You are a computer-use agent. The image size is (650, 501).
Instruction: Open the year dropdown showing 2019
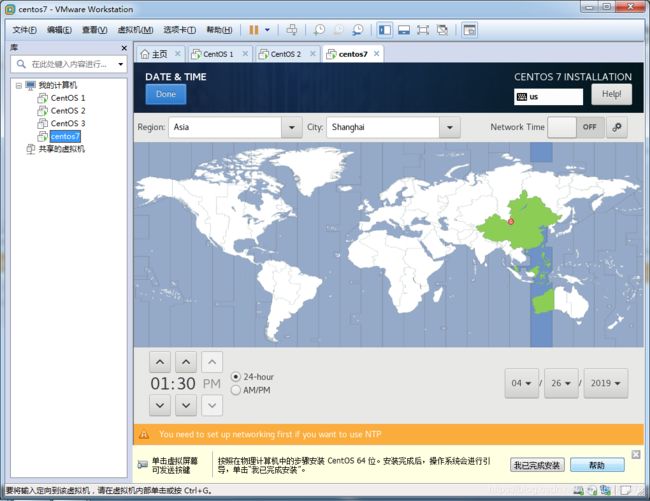pyautogui.click(x=606, y=383)
